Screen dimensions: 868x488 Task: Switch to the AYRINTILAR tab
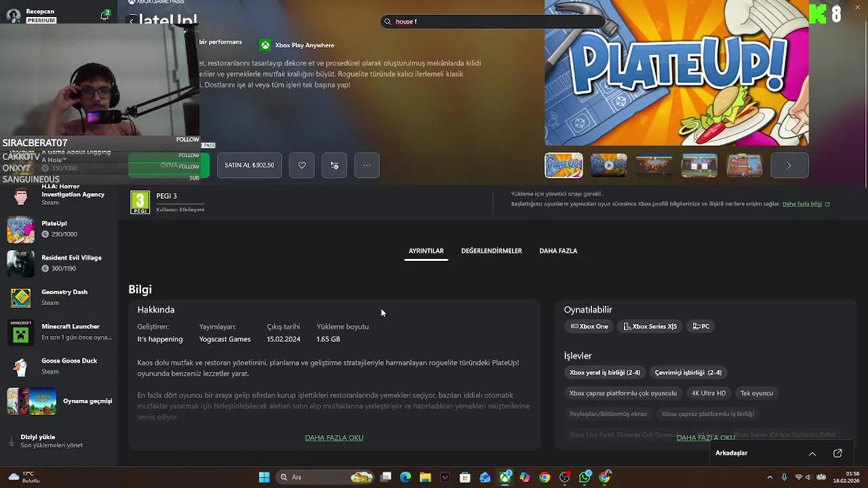coord(426,251)
